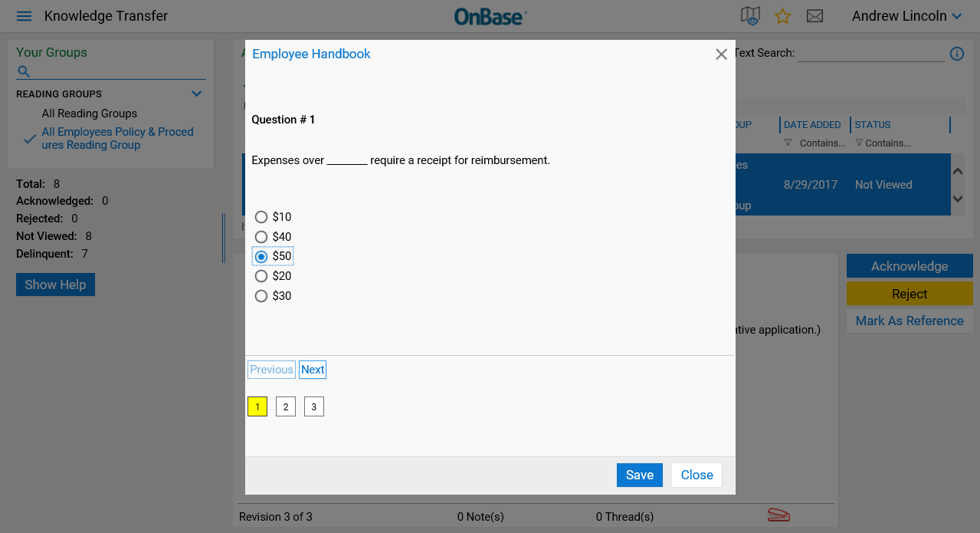Select the $10 radio option

coord(261,217)
